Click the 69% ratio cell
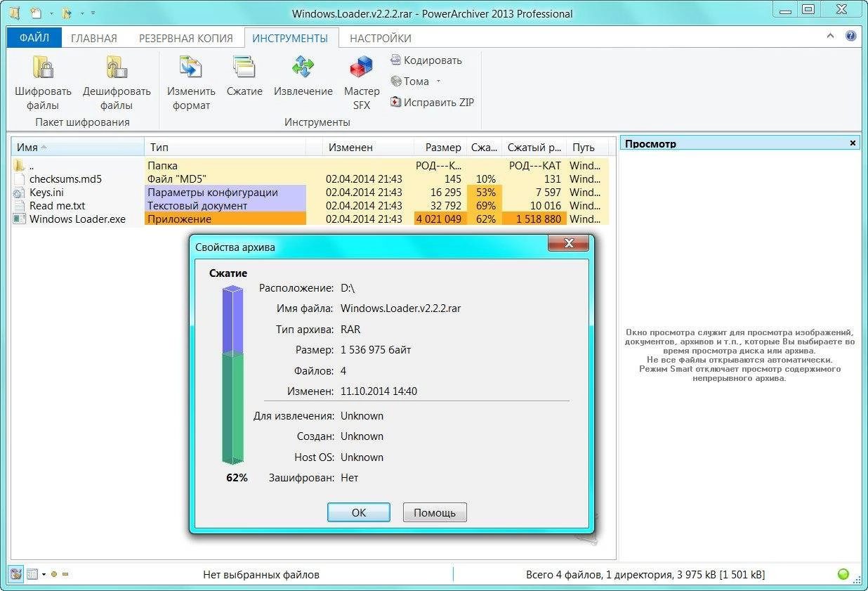868x591 pixels. pos(485,206)
